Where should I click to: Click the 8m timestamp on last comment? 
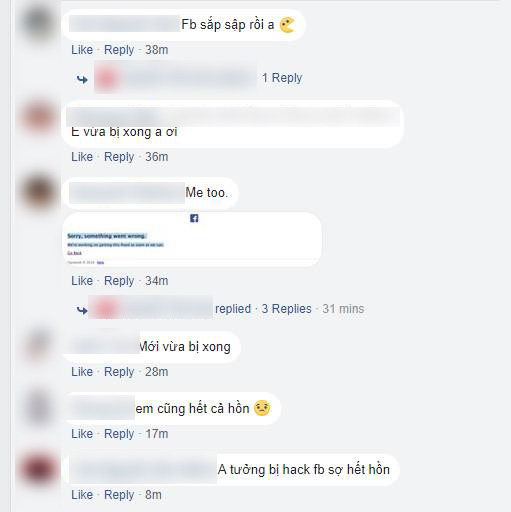tap(153, 495)
